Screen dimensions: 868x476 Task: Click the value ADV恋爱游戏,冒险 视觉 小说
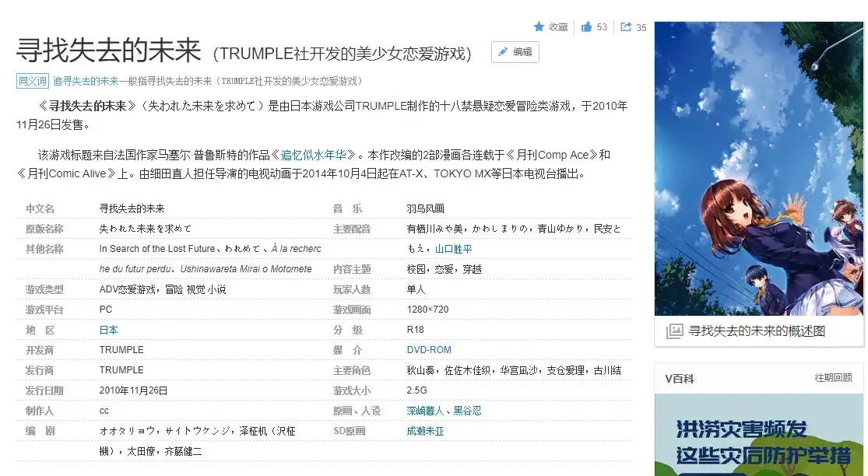coord(162,289)
